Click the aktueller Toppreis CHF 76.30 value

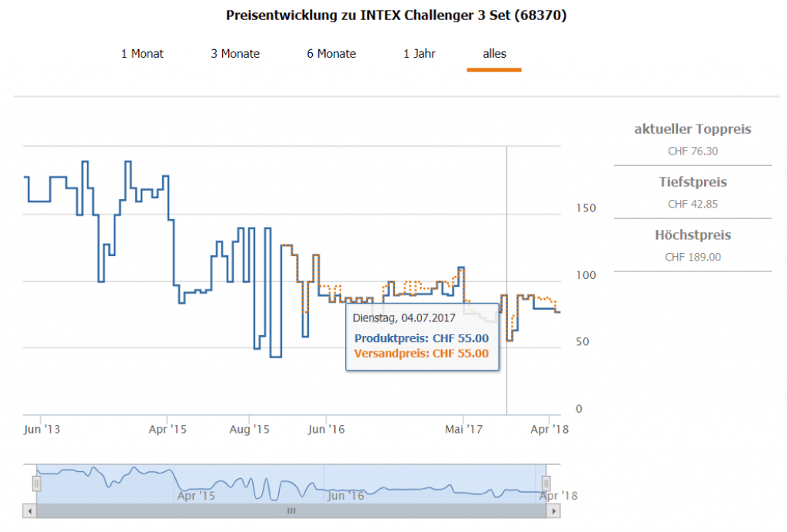(x=692, y=151)
